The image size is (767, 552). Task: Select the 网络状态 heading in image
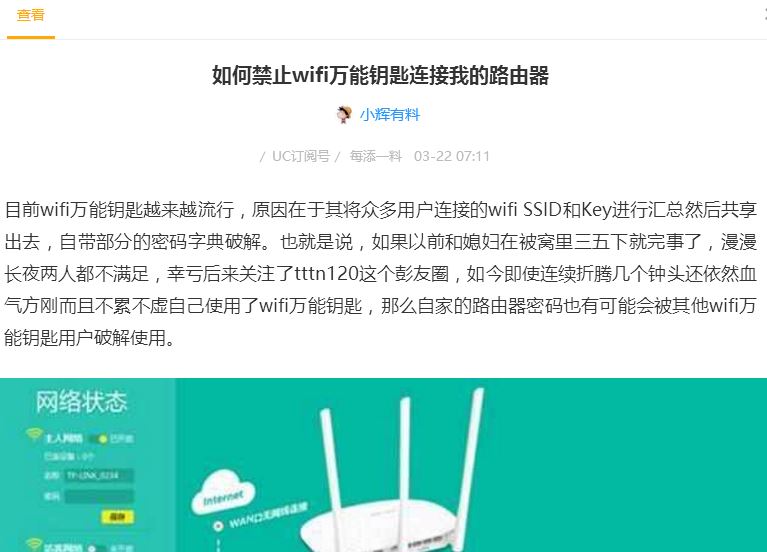pos(81,402)
